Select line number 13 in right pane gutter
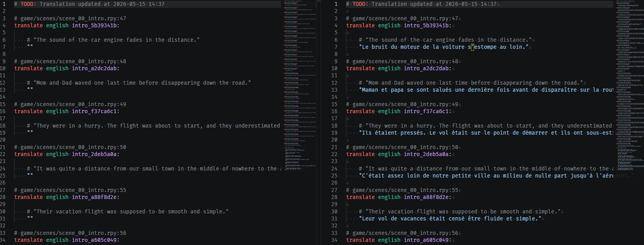The width and height of the screenshot is (644, 245). (334, 90)
